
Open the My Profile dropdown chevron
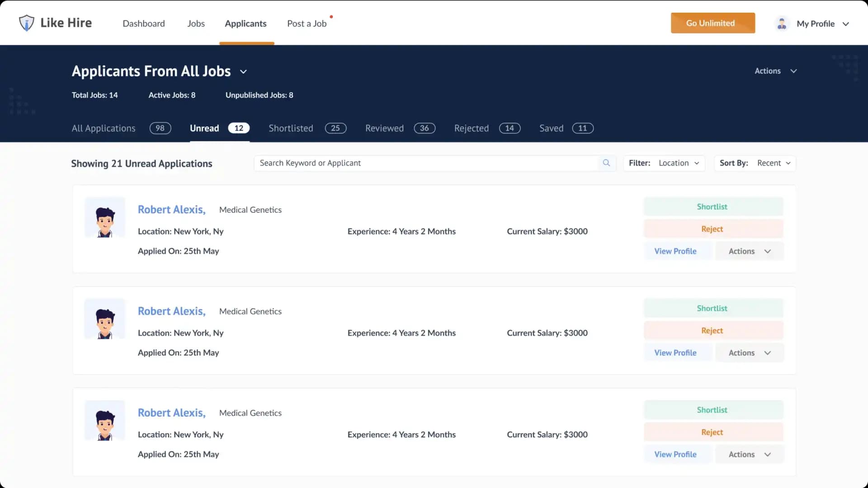click(846, 24)
